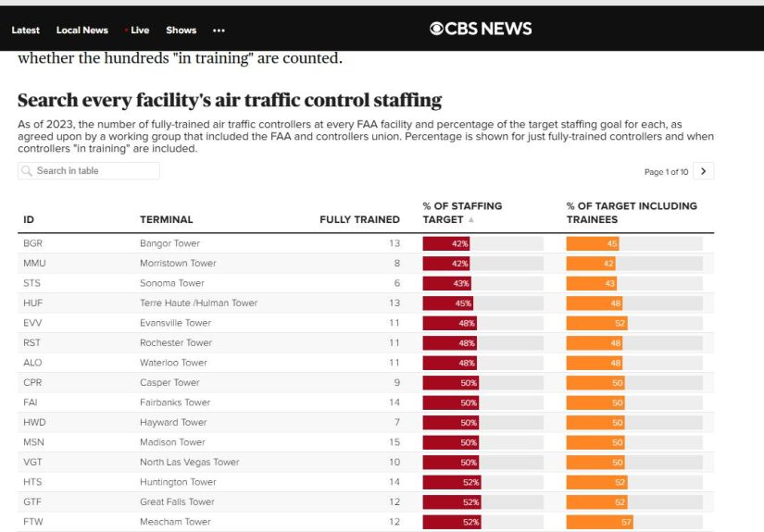Click Bangor Tower red 42% bar

click(446, 243)
